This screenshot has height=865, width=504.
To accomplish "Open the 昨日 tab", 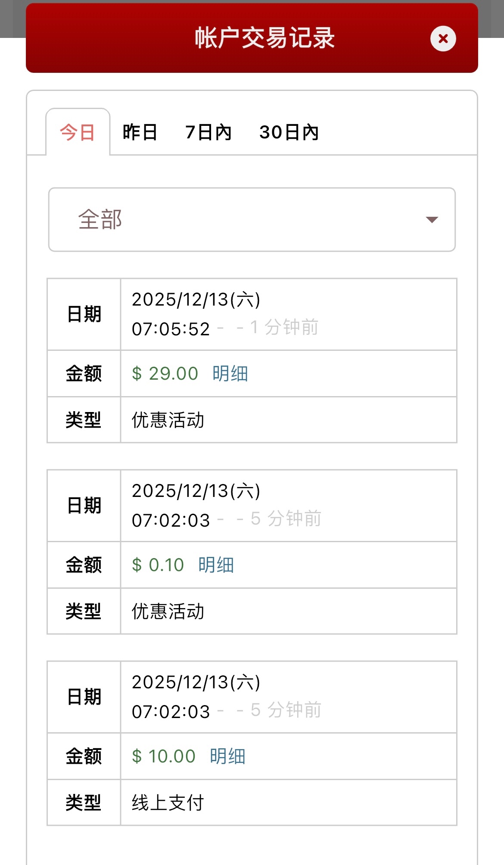I will point(140,132).
